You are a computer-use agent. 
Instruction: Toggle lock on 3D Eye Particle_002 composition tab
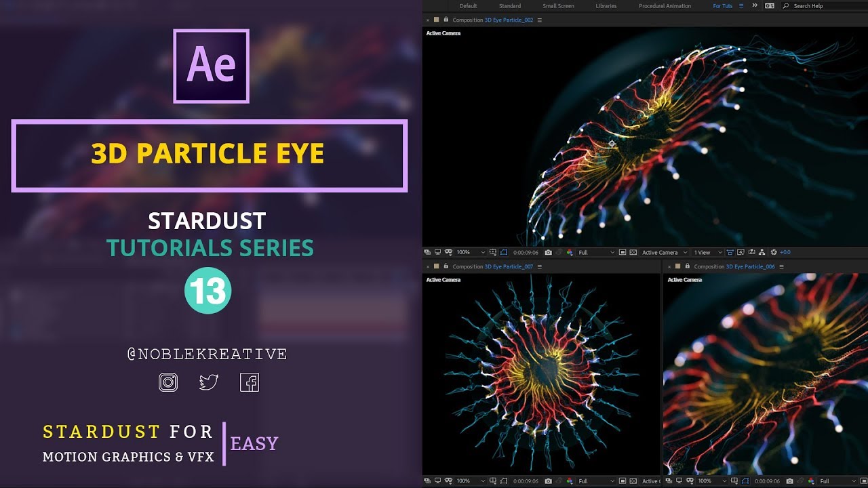pos(446,20)
